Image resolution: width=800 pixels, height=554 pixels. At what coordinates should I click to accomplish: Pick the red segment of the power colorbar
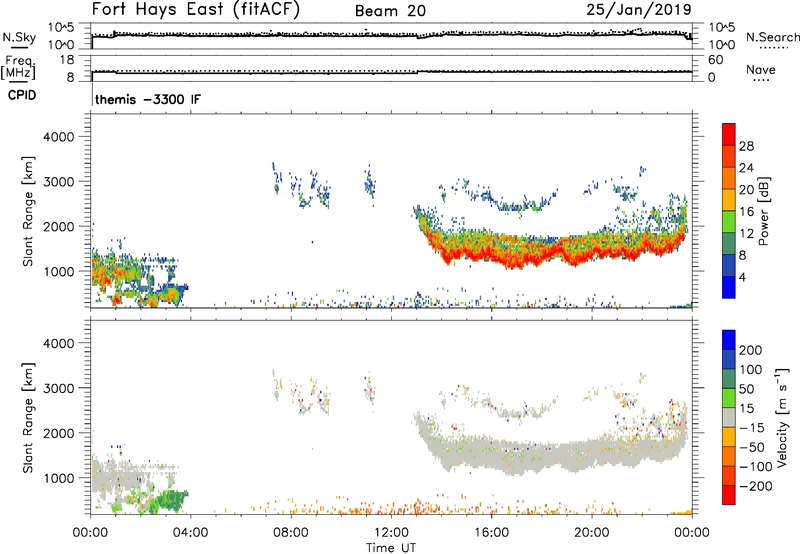pyautogui.click(x=729, y=134)
